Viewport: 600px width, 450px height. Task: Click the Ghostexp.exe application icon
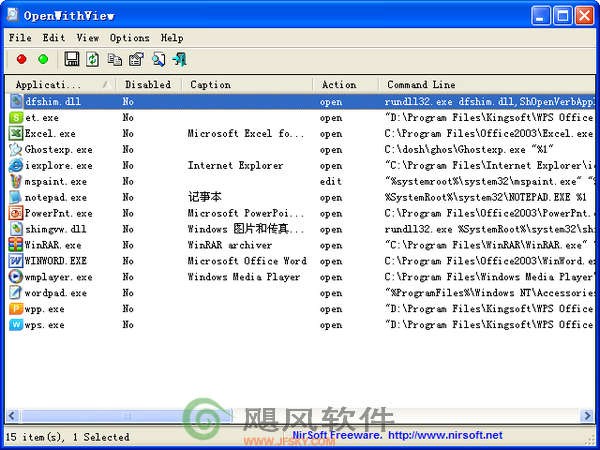pos(16,149)
